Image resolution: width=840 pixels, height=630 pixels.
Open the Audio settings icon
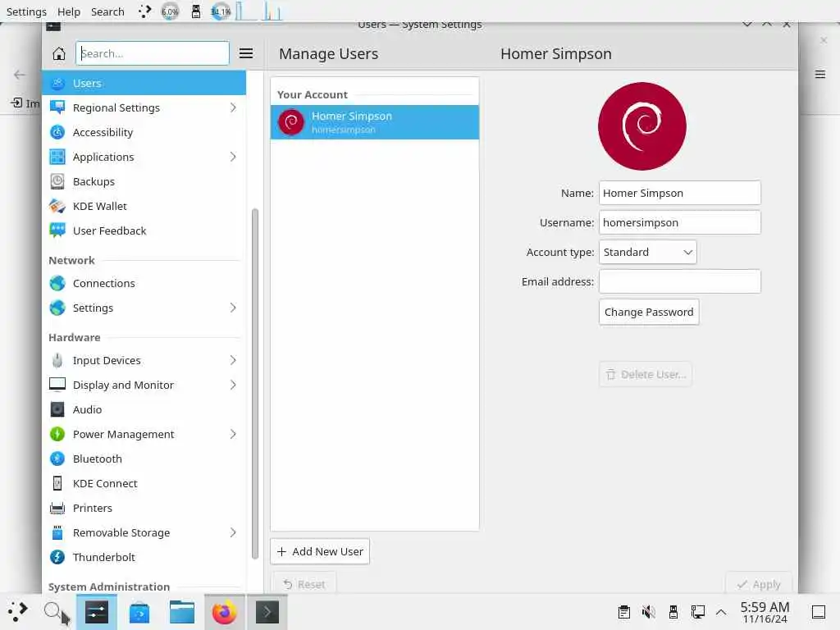[57, 410]
